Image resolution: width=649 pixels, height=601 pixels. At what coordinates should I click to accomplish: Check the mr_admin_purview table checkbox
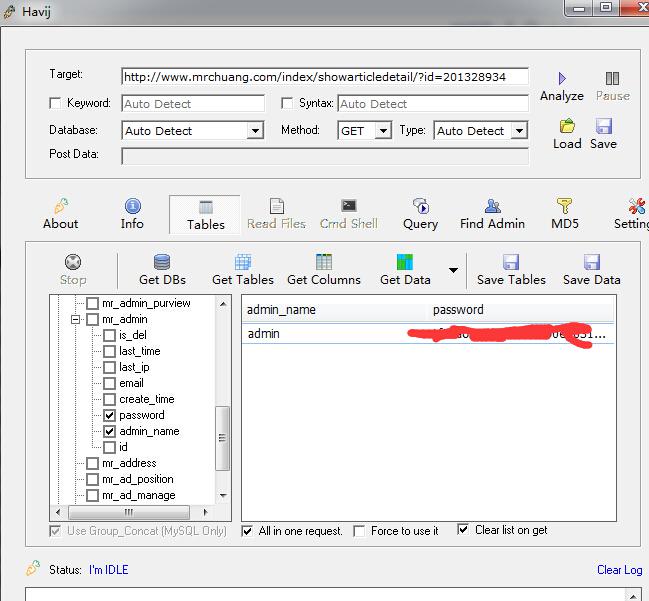point(92,303)
